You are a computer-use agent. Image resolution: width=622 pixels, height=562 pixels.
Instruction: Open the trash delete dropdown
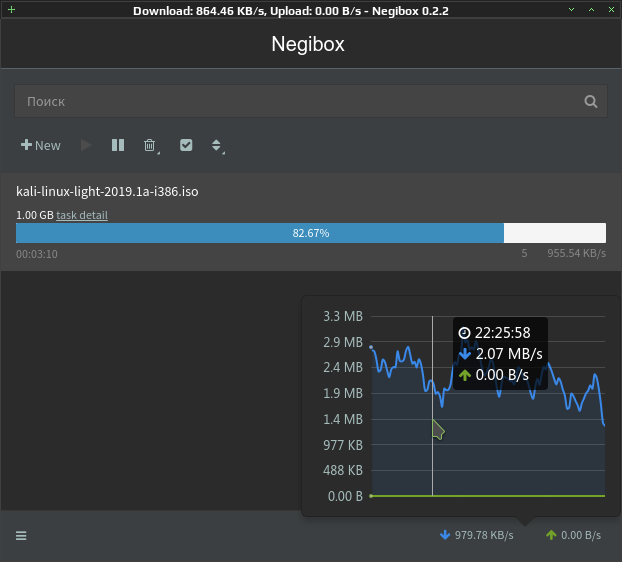(x=152, y=146)
